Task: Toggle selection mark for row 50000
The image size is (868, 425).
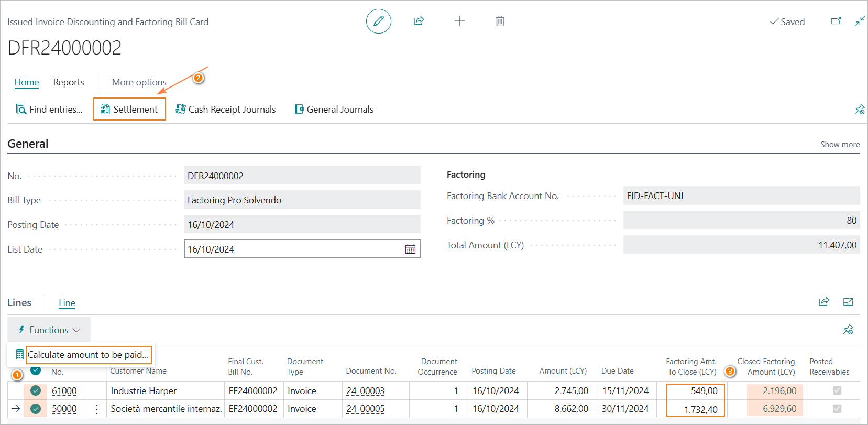Action: 36,409
